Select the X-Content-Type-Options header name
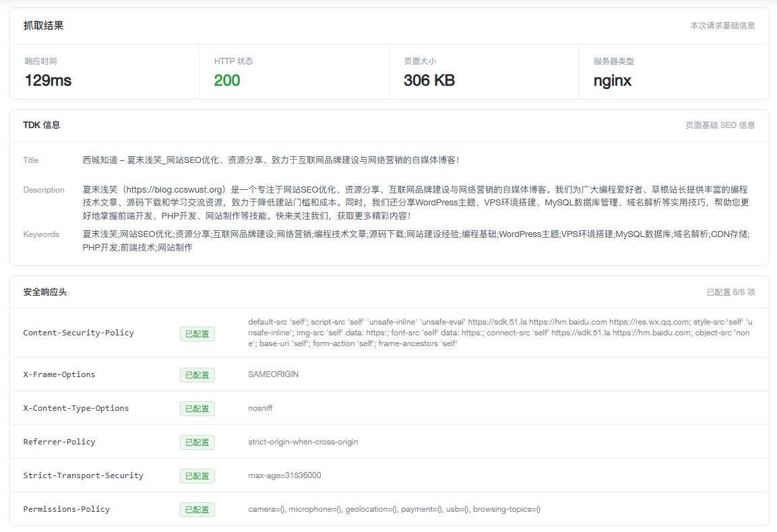The height and width of the screenshot is (532, 777). coord(76,408)
